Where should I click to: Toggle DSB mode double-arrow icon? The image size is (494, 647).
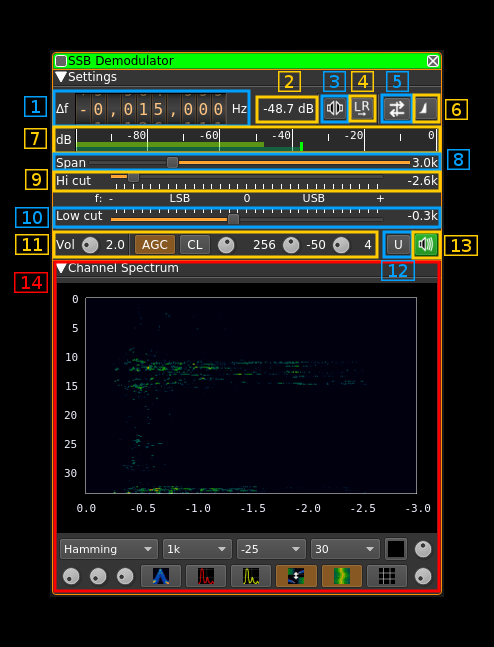pos(396,109)
